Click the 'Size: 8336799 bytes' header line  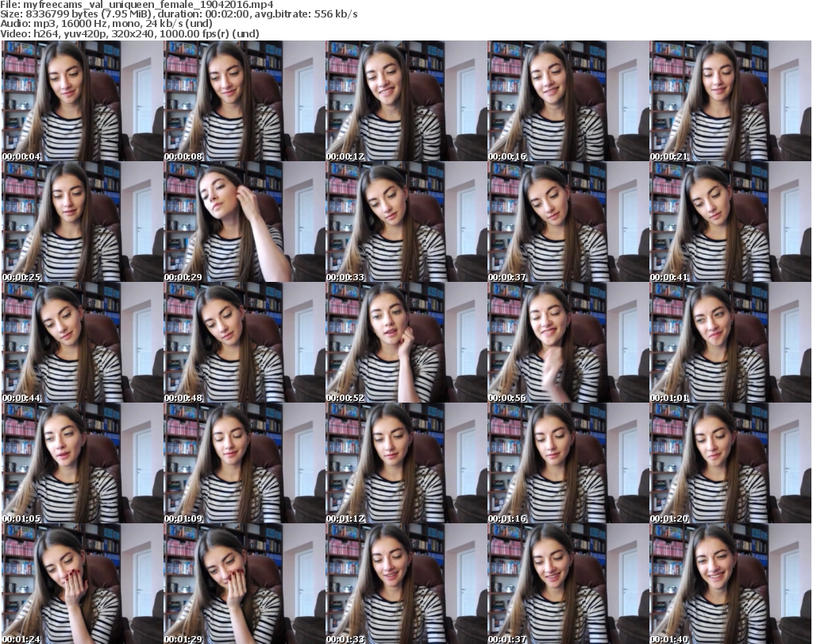(x=179, y=14)
